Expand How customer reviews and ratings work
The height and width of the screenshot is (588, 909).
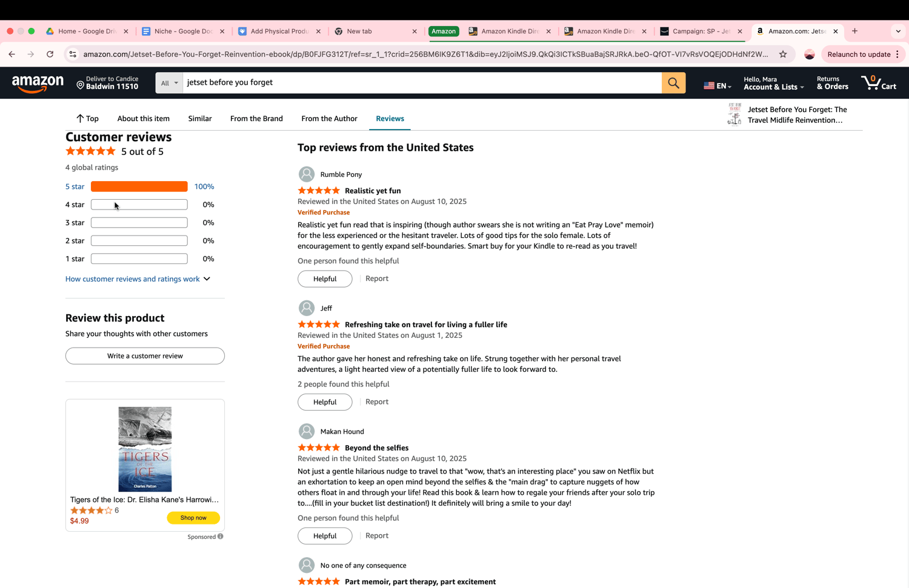[138, 279]
